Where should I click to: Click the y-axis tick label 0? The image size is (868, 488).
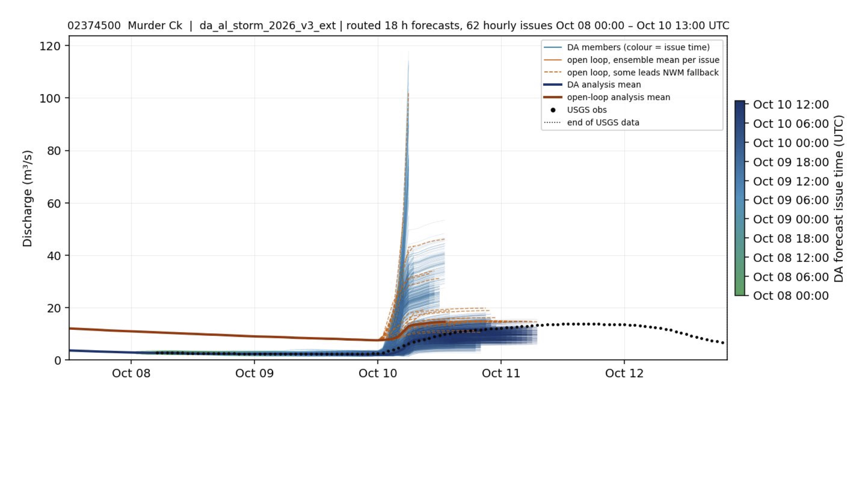[57, 360]
